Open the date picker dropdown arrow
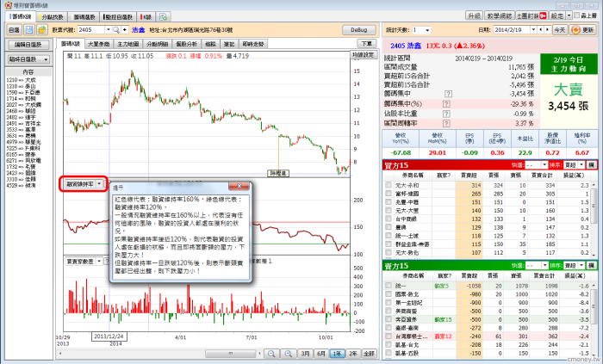603x364 pixels. [x=534, y=29]
